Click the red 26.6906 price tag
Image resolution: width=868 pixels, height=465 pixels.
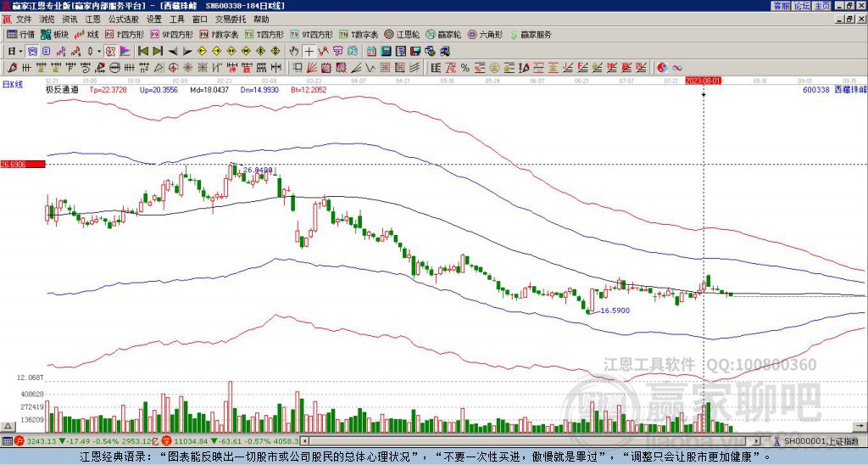[x=23, y=164]
